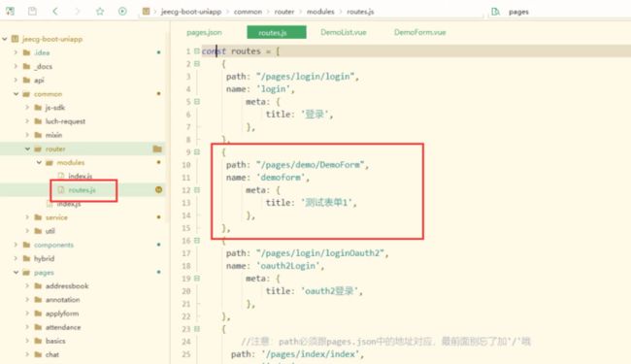The image size is (631, 364).
Task: Click the save file toolbar icon
Action: (x=32, y=12)
